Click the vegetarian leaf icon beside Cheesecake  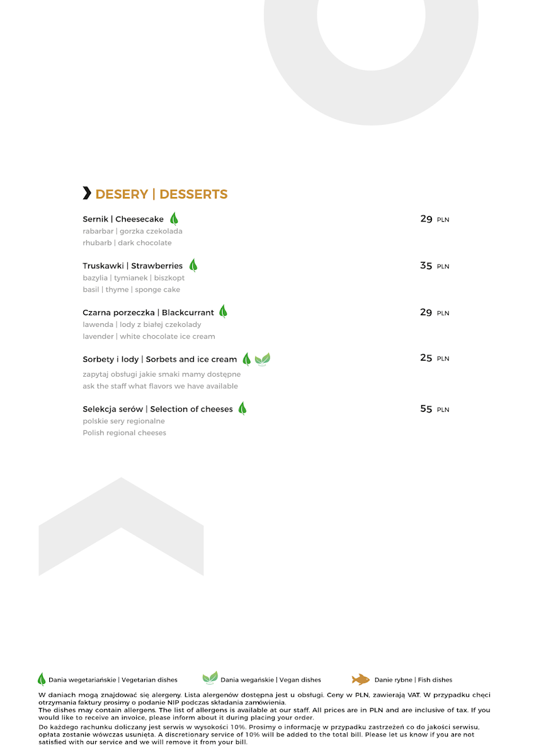[174, 219]
